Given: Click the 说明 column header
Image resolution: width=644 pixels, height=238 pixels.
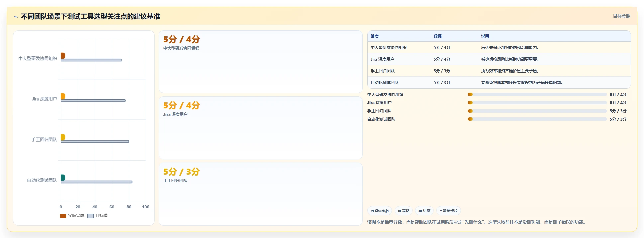Looking at the screenshot, I should [x=485, y=36].
